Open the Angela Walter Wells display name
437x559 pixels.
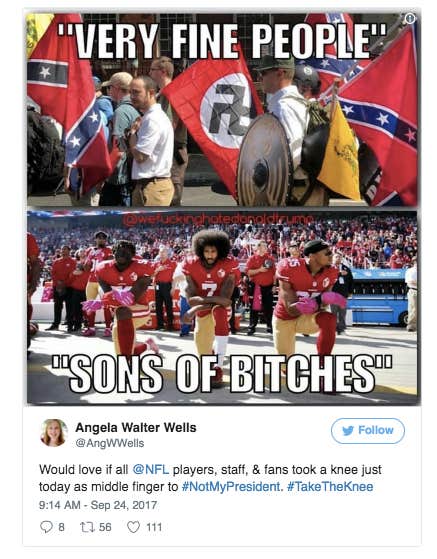click(136, 427)
